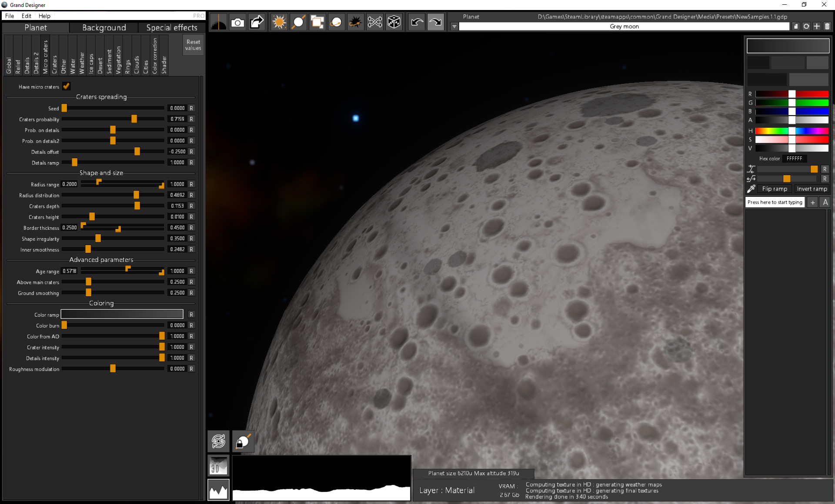835x504 pixels.
Task: Select the eyedropper in the color panel
Action: [x=750, y=189]
